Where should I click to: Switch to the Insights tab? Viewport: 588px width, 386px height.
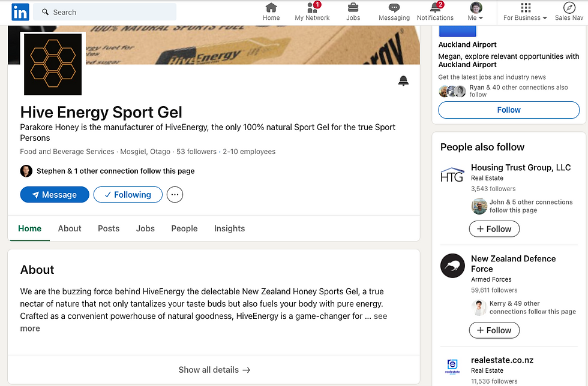pyautogui.click(x=229, y=228)
